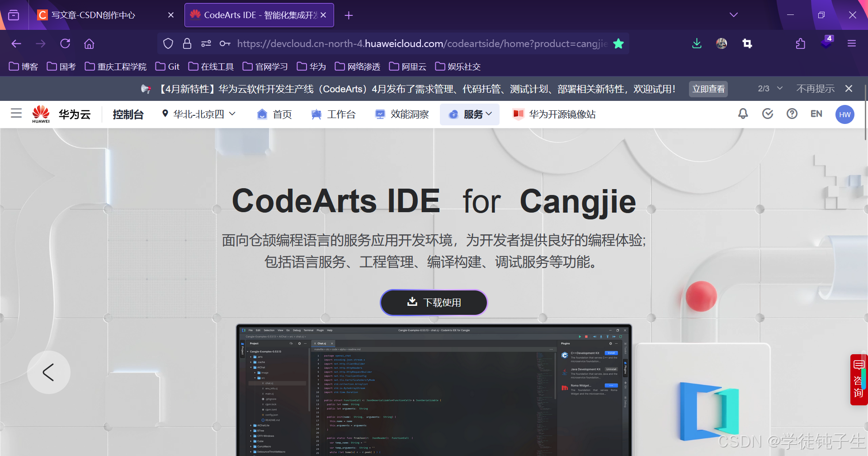The height and width of the screenshot is (456, 868).
Task: Open the extension with badge 4
Action: 826,43
